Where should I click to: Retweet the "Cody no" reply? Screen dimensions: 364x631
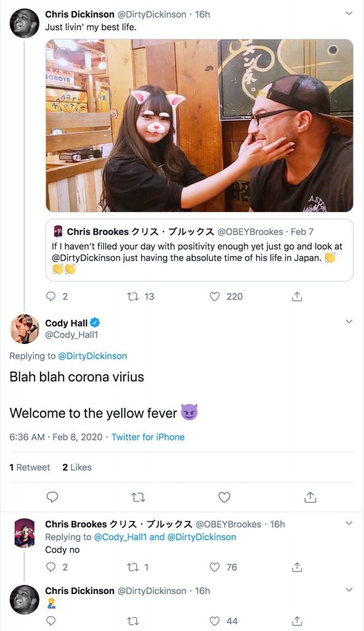[x=132, y=567]
